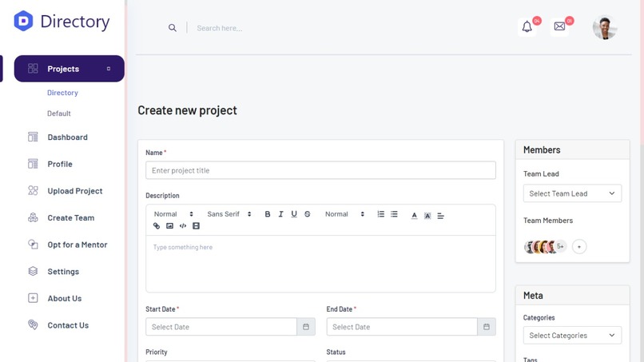Focus the Search here field

click(219, 28)
